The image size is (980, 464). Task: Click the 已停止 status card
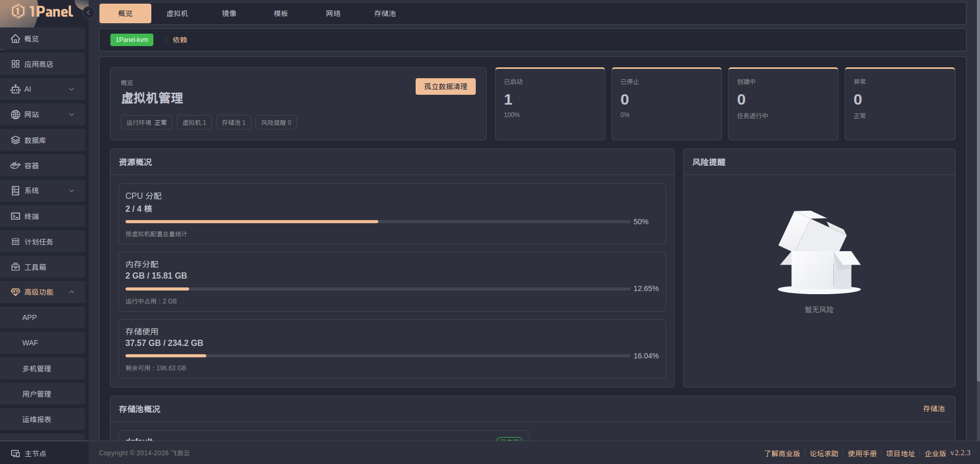(x=666, y=104)
